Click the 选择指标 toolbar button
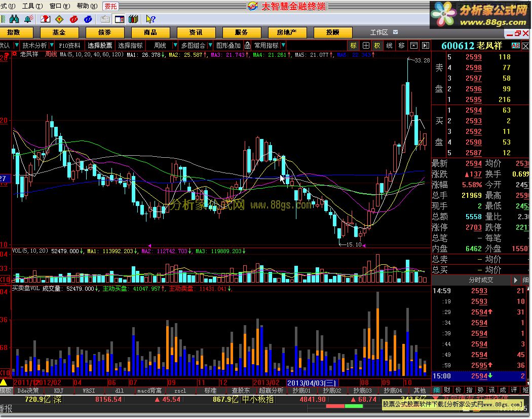Viewport: 532px width, 419px height. pyautogui.click(x=130, y=45)
